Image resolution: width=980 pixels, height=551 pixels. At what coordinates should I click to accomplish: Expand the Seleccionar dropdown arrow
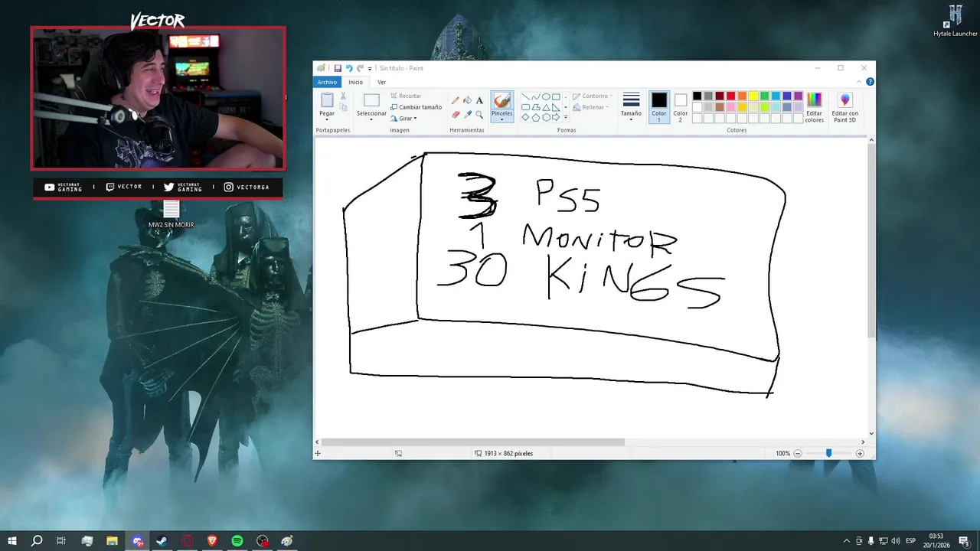371,119
